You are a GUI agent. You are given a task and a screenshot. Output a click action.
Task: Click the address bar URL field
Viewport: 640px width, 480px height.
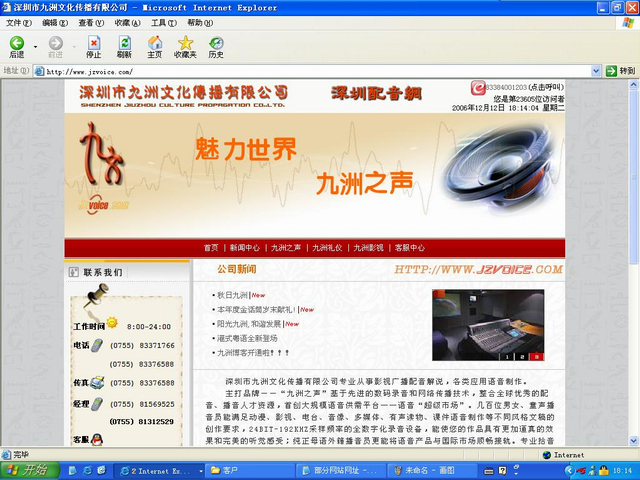[x=300, y=71]
